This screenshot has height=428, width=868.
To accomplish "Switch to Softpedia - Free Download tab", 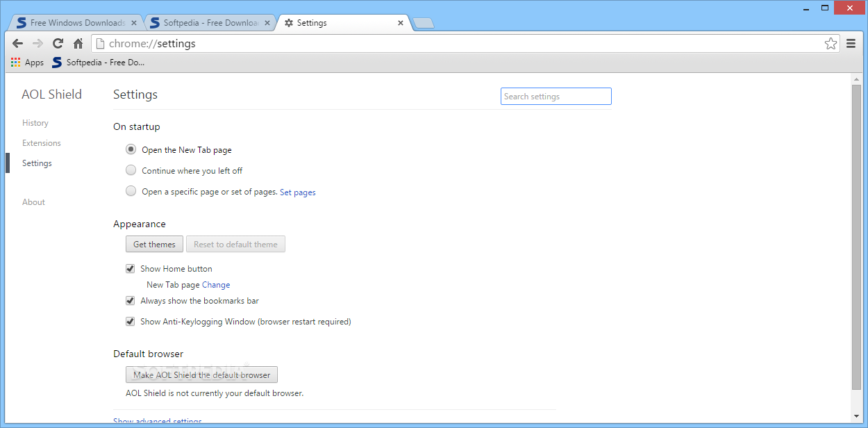I will coord(210,23).
